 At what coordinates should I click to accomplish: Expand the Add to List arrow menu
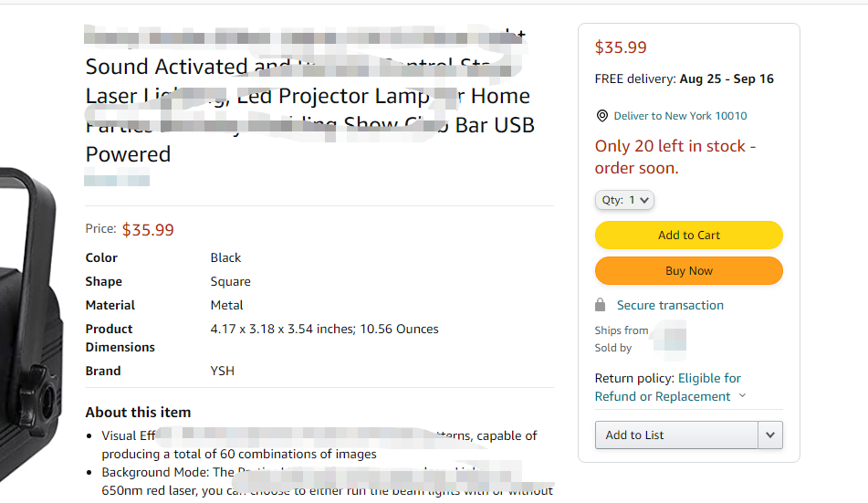click(770, 435)
